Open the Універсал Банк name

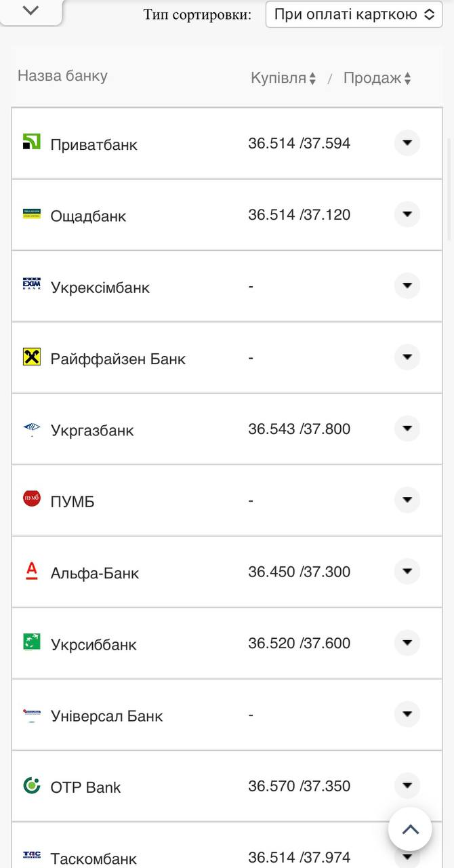(106, 716)
